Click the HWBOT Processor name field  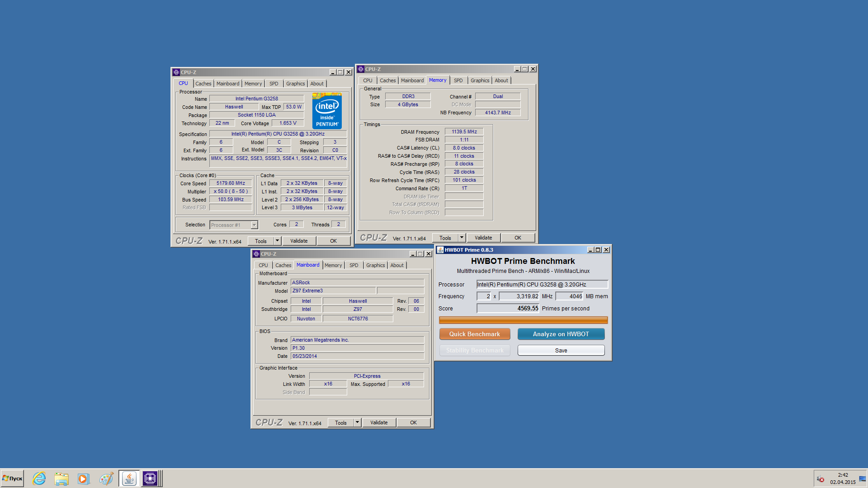pyautogui.click(x=542, y=284)
